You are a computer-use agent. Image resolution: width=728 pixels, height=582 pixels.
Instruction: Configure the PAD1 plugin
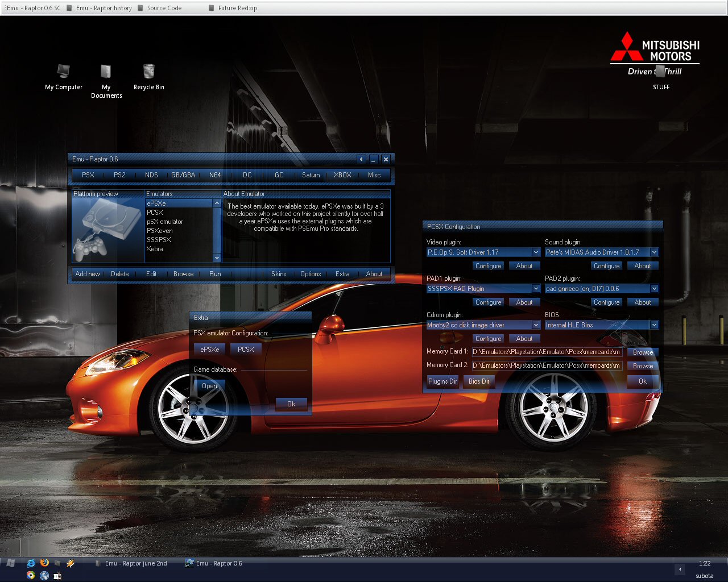pyautogui.click(x=489, y=302)
